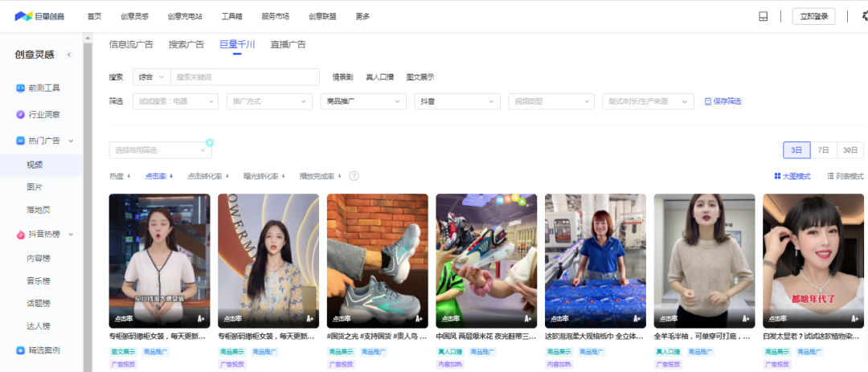Open the 前测工具 sidebar icon
Viewport: 868px width, 372px height.
(20, 88)
